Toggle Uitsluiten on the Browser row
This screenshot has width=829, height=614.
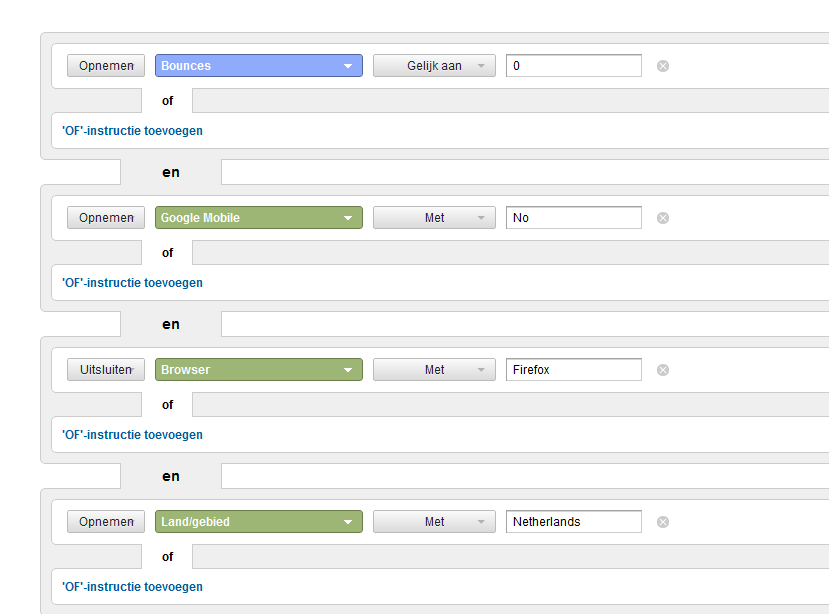pyautogui.click(x=106, y=370)
